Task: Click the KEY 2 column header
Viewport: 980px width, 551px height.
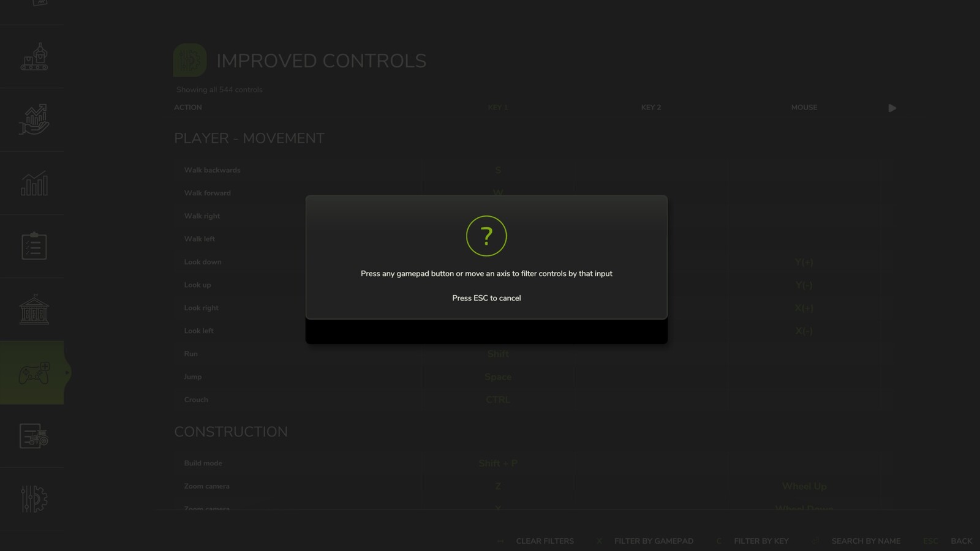Action: [x=650, y=107]
